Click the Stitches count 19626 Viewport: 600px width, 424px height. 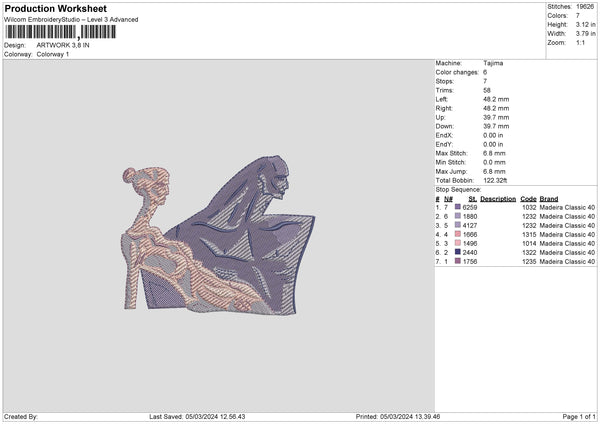pos(586,5)
